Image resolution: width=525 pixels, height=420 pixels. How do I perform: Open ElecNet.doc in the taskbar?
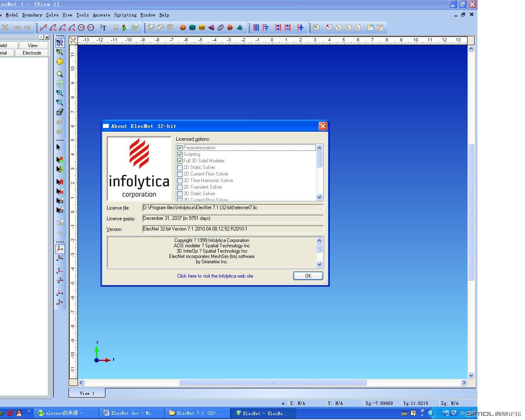click(x=132, y=413)
